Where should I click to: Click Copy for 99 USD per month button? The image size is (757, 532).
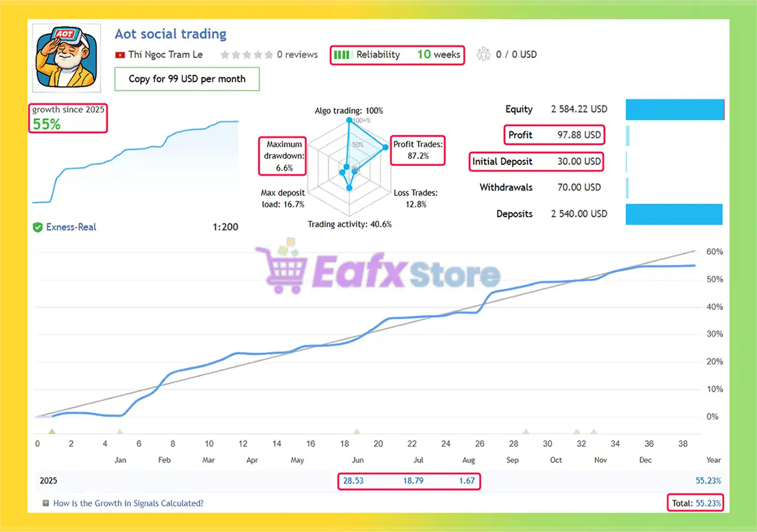[x=187, y=79]
